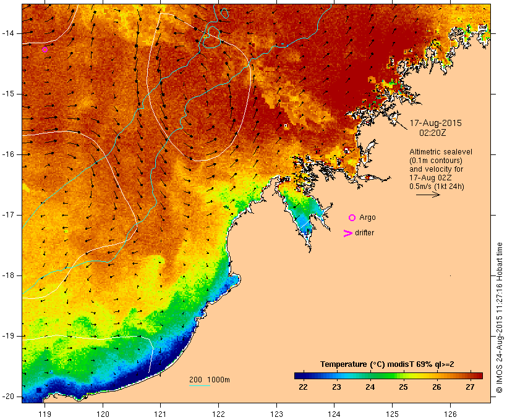Click the latitude axis label -19
Viewport: 507px width, 420px height.
click(x=8, y=336)
